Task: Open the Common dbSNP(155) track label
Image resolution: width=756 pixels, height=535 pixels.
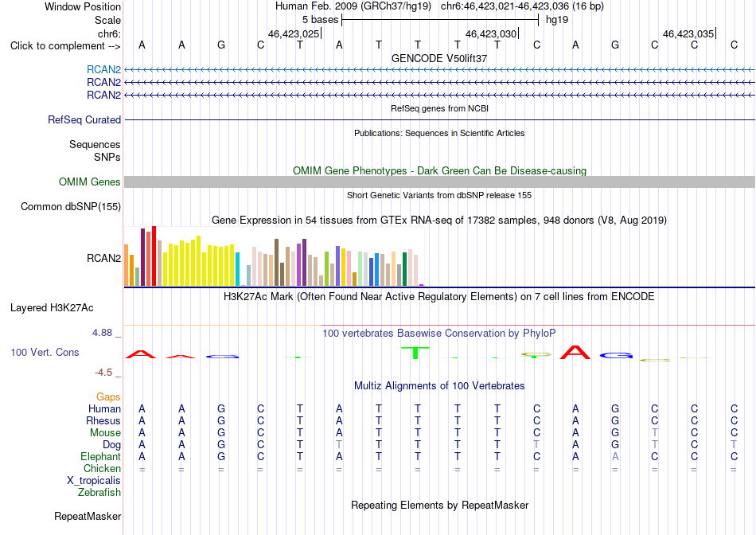Action: pos(71,206)
